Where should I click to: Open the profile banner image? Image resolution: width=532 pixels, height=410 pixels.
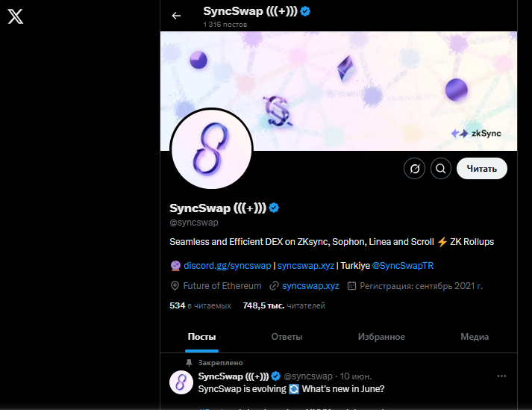[339, 91]
